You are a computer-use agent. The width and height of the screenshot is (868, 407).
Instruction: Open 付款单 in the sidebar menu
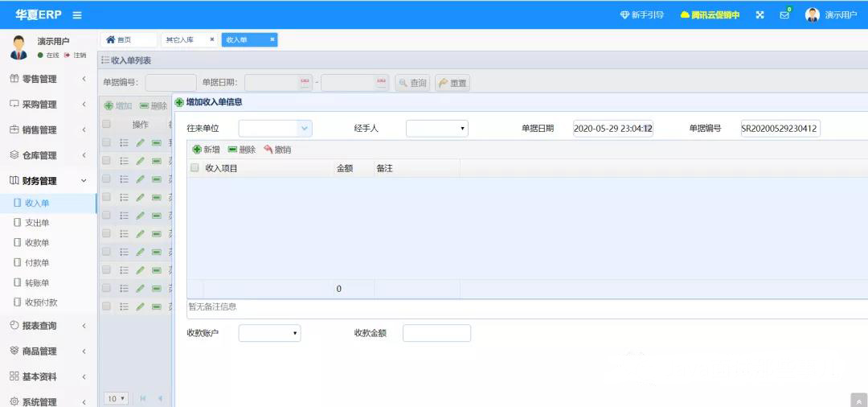(x=48, y=263)
